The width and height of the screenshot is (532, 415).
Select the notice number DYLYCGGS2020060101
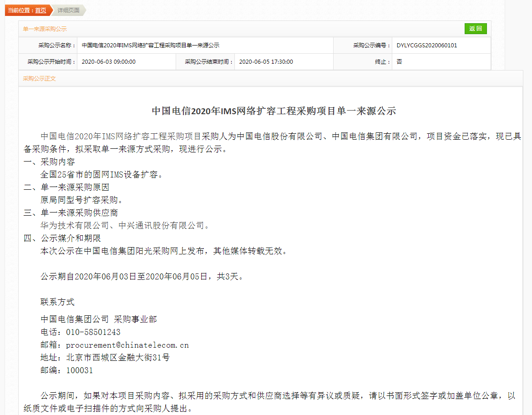coord(426,45)
